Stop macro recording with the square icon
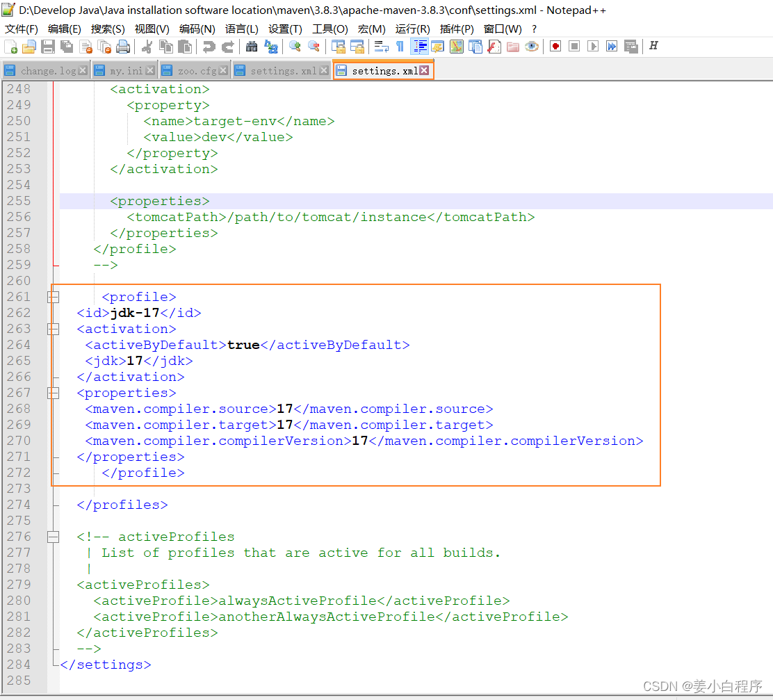Image resolution: width=773 pixels, height=700 pixels. [573, 47]
